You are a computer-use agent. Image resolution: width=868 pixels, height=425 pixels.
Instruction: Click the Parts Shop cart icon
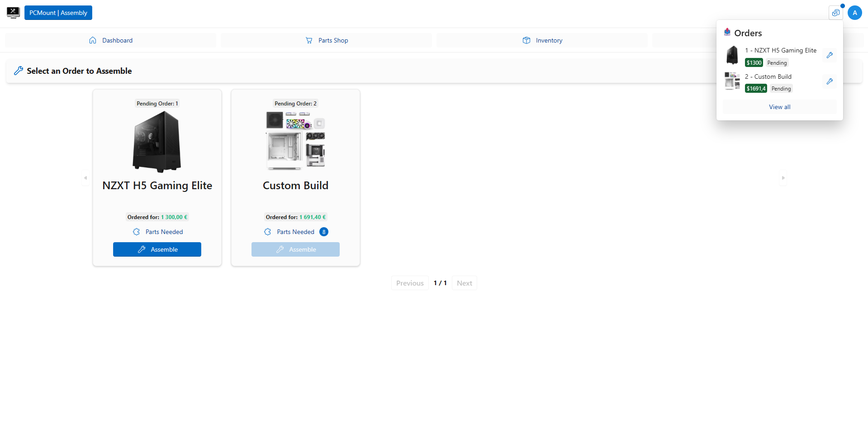point(309,40)
